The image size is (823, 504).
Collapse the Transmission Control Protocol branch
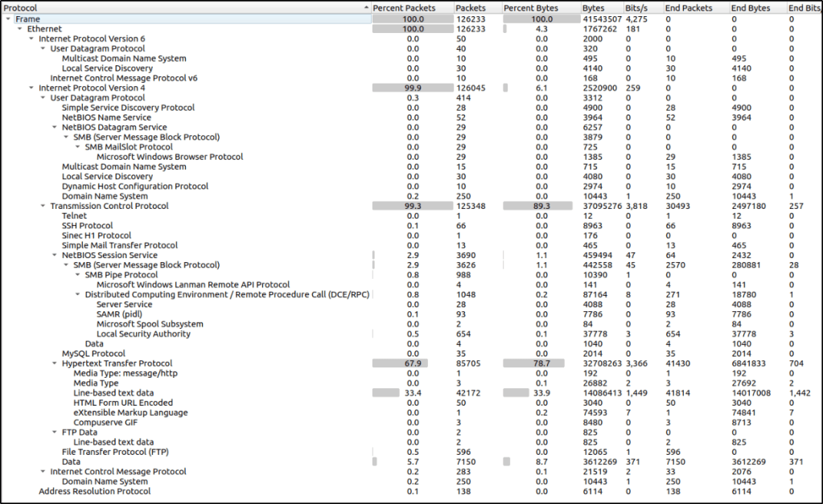pyautogui.click(x=43, y=206)
